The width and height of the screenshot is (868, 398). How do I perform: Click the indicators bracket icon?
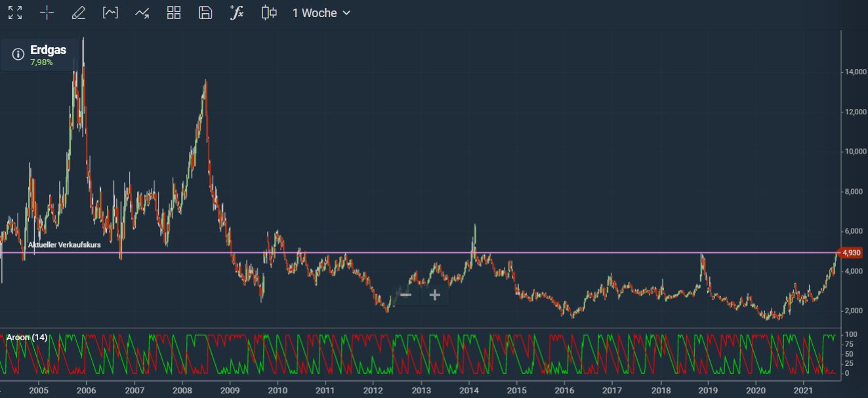point(110,12)
